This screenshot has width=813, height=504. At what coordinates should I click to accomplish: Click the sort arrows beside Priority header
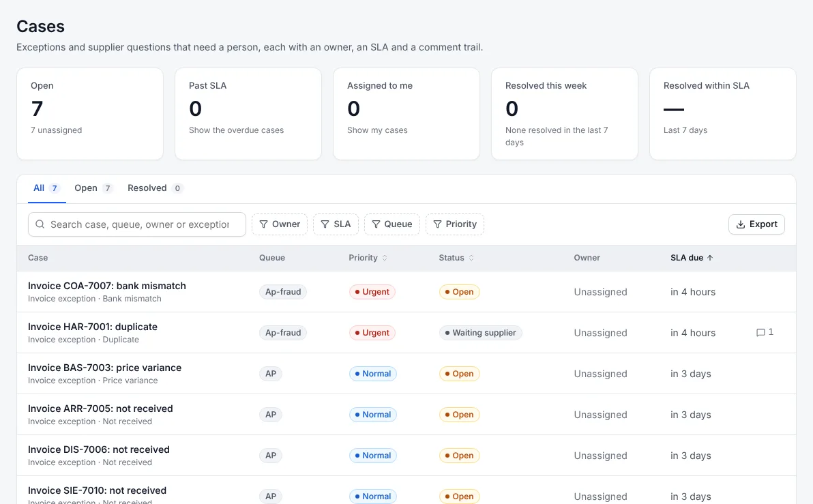pos(385,258)
